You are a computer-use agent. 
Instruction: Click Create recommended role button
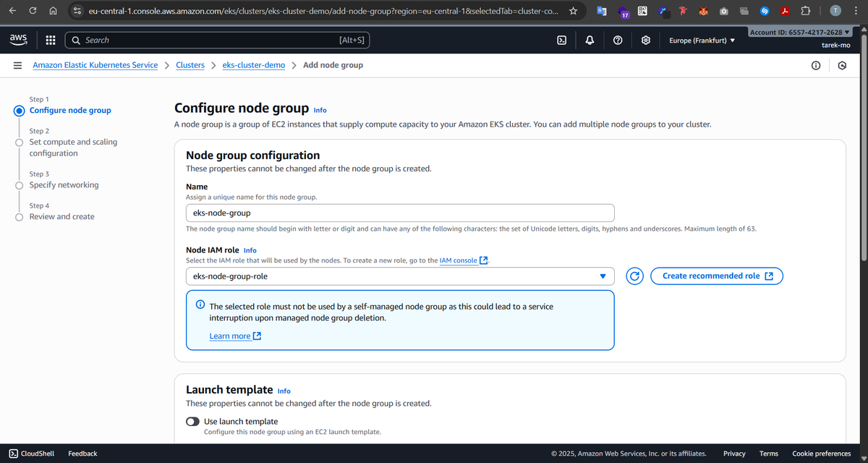click(x=717, y=276)
